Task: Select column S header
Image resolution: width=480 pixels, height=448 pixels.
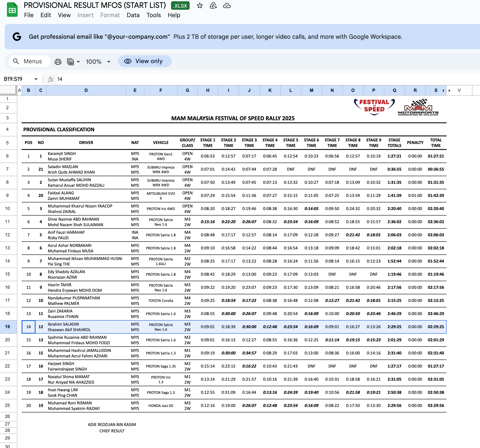Action: (436, 90)
